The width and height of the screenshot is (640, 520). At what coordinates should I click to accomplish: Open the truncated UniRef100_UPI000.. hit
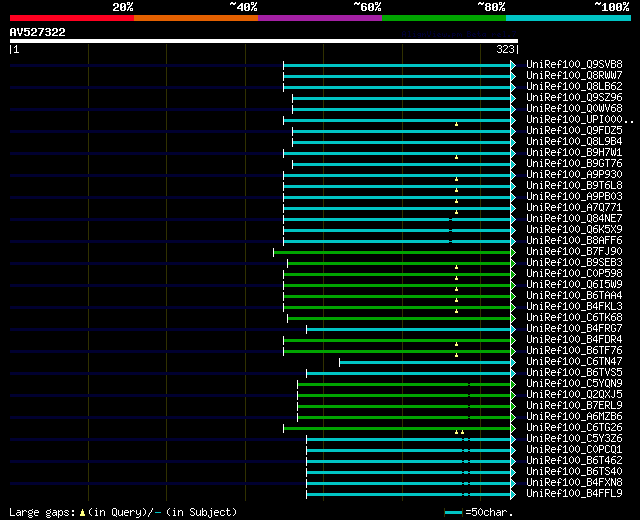[580, 120]
